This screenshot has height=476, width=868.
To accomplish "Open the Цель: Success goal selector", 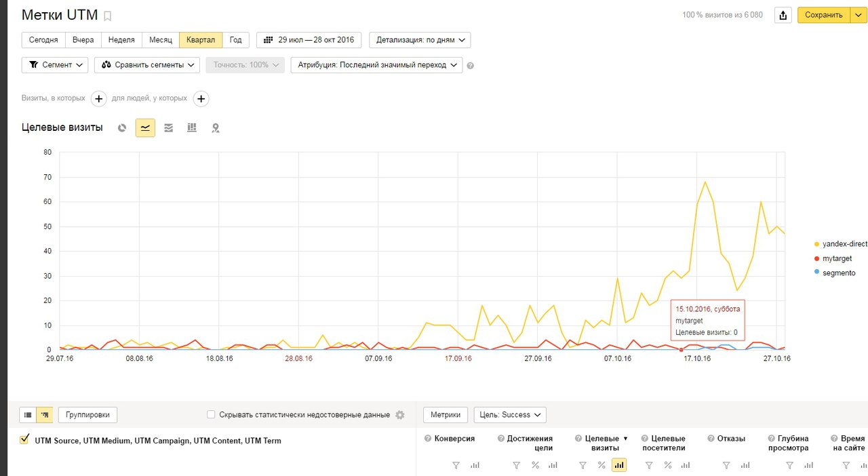I will (x=510, y=415).
